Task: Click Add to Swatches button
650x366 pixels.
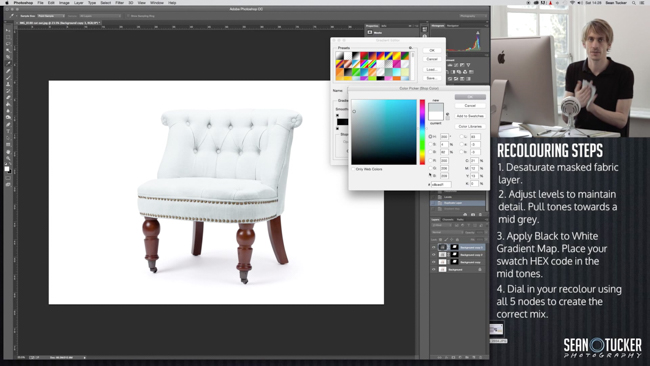Action: [x=470, y=116]
